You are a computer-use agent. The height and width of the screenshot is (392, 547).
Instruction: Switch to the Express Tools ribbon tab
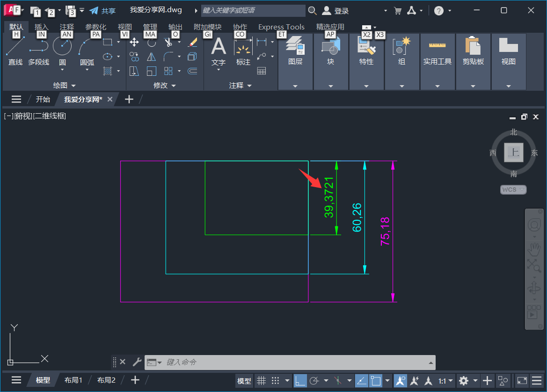(281, 27)
